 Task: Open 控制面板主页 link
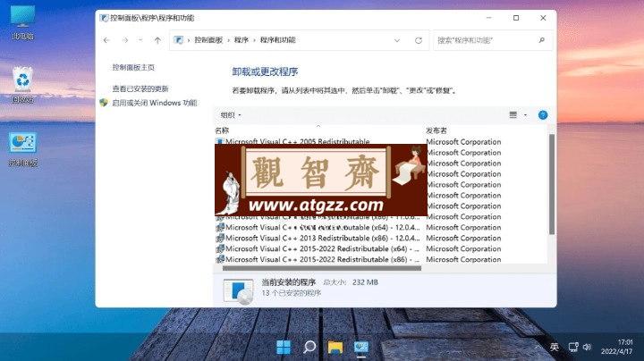[x=133, y=67]
